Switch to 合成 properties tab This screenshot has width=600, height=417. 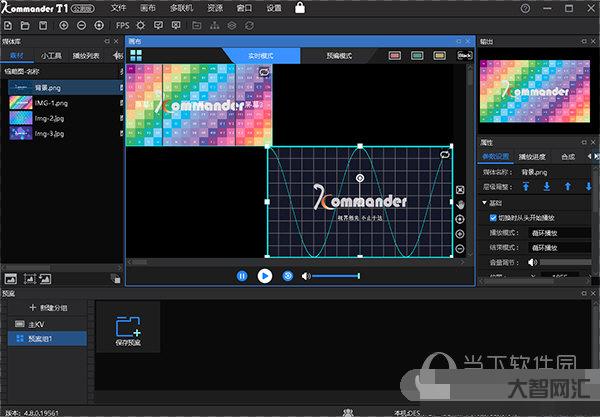tap(568, 157)
